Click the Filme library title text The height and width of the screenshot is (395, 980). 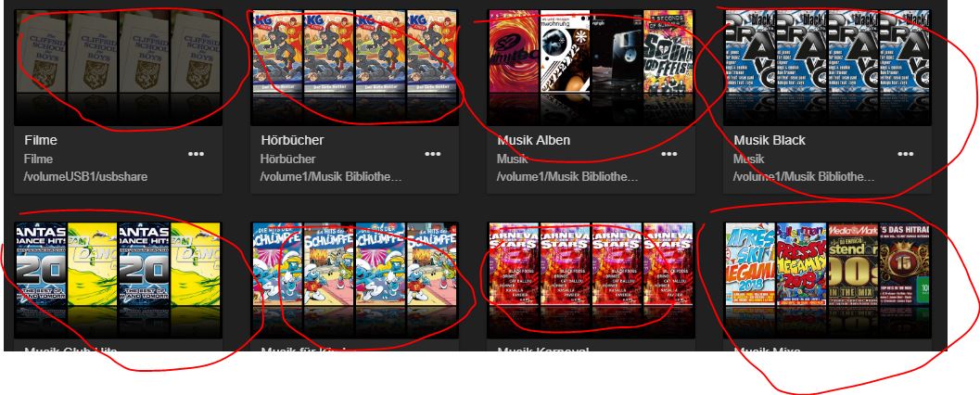click(41, 140)
